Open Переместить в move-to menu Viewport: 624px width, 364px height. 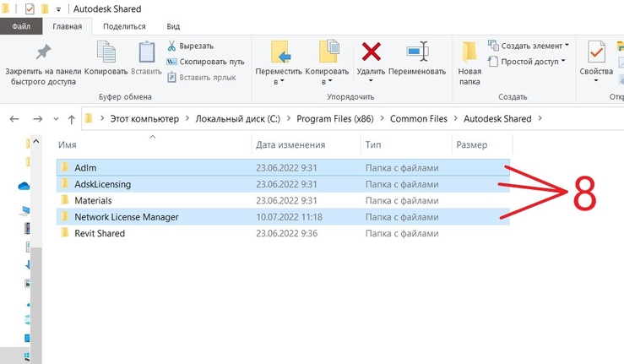[279, 62]
